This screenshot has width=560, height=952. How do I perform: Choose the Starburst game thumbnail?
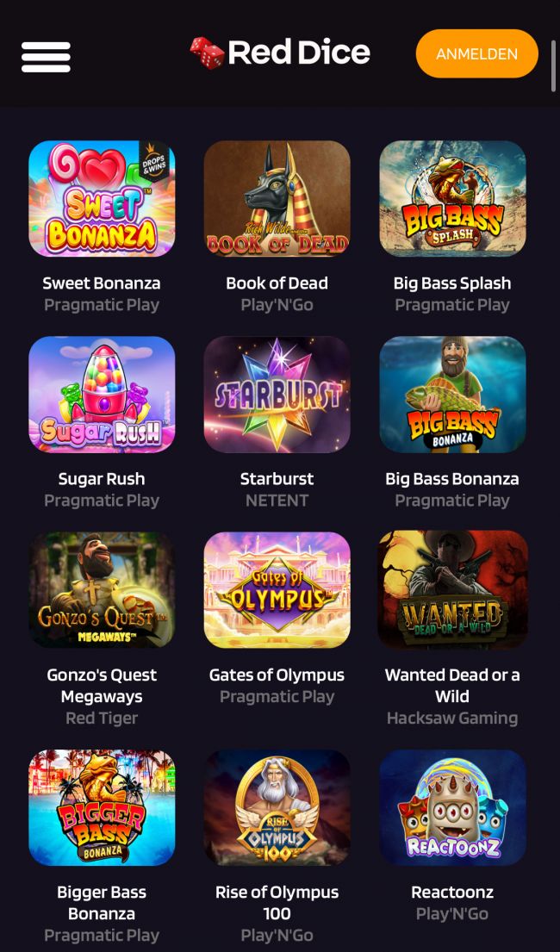(x=277, y=394)
